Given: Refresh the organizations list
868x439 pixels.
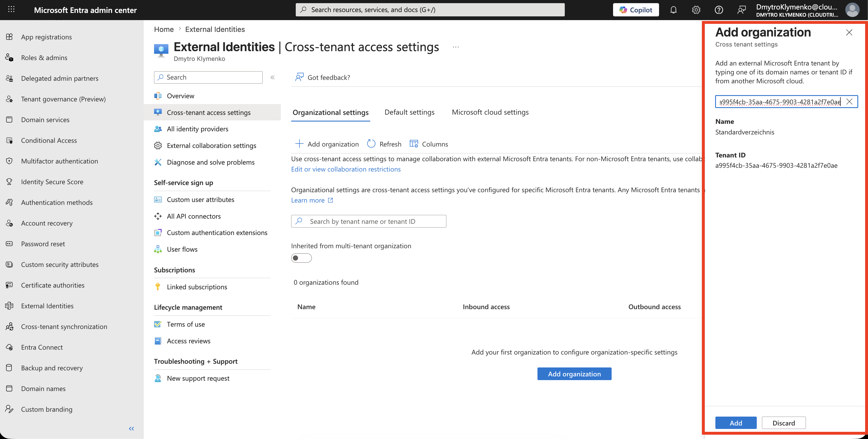Looking at the screenshot, I should [384, 144].
